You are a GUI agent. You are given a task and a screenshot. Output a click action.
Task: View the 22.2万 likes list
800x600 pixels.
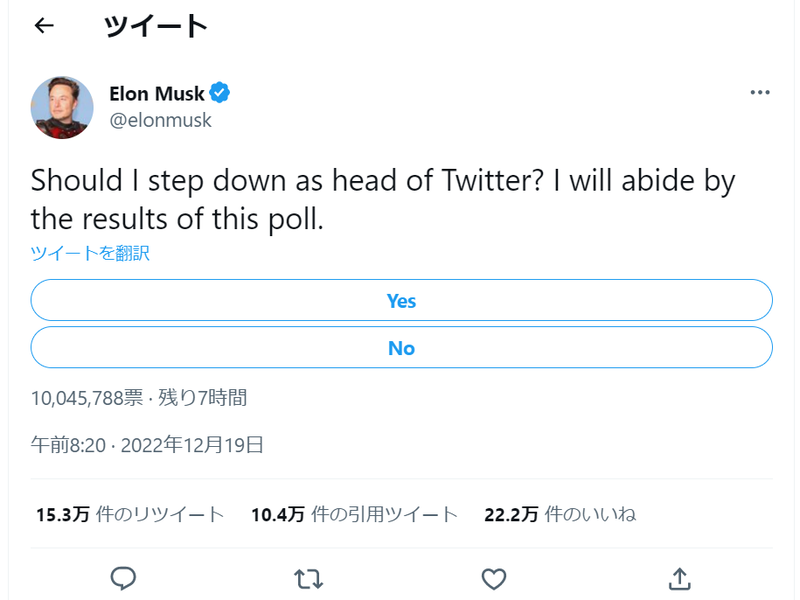point(560,515)
